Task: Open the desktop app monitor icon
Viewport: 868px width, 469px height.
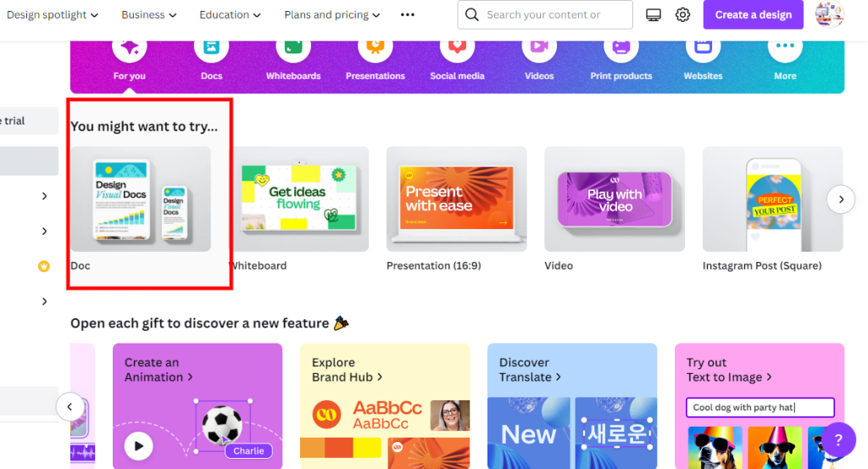Action: [x=654, y=15]
